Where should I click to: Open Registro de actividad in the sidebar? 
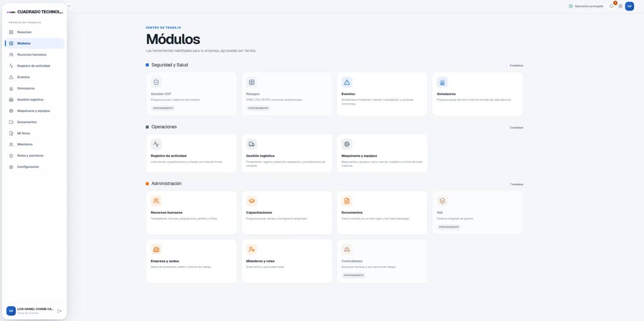[x=35, y=66]
